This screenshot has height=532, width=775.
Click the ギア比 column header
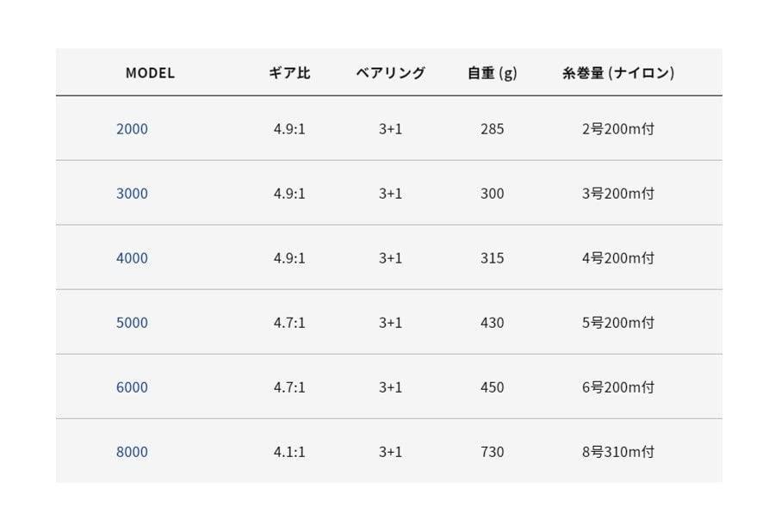coord(289,73)
